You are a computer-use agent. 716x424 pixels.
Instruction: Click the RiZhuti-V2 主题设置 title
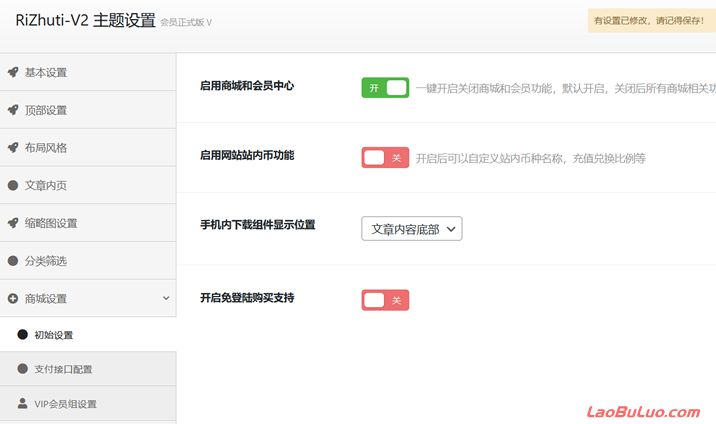(x=86, y=21)
